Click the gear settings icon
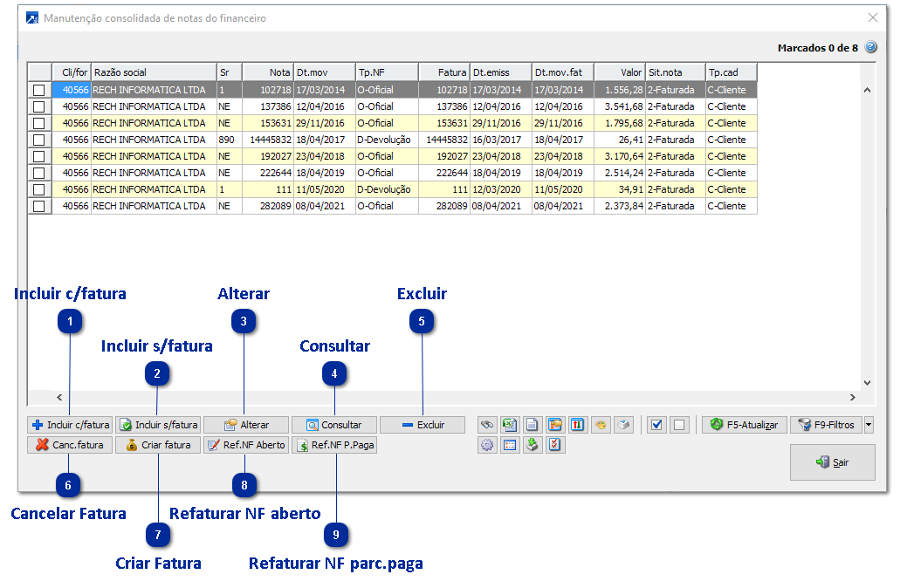907x588 pixels. [487, 445]
